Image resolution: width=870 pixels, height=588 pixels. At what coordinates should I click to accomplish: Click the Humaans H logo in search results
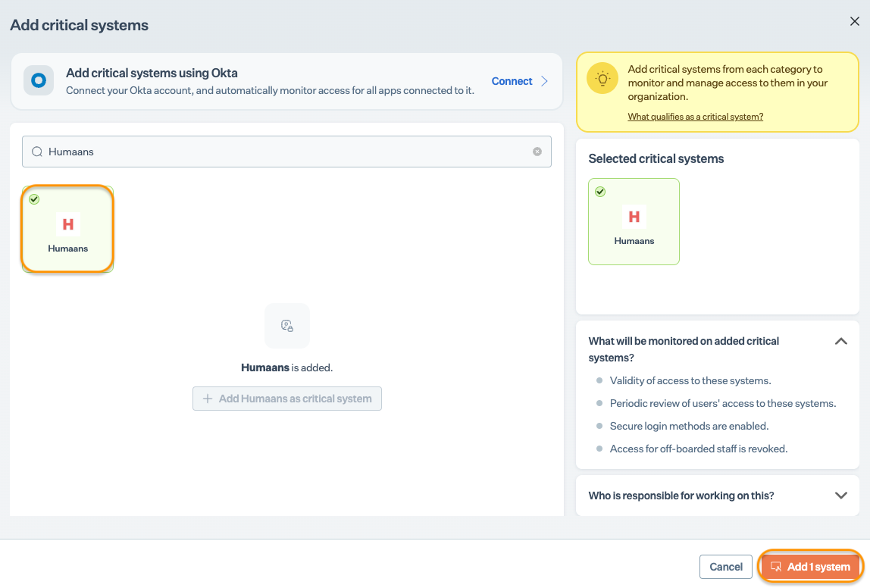67,224
